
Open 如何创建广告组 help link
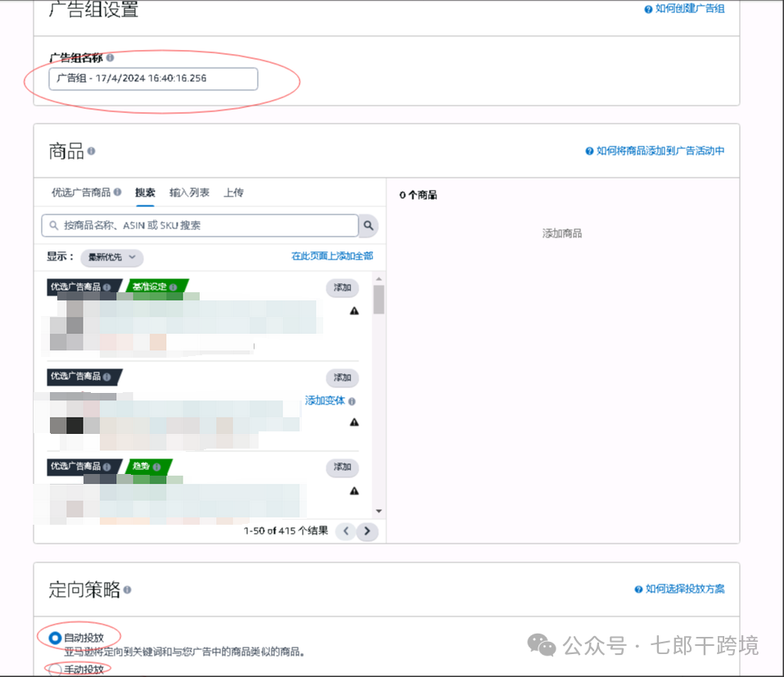[684, 8]
